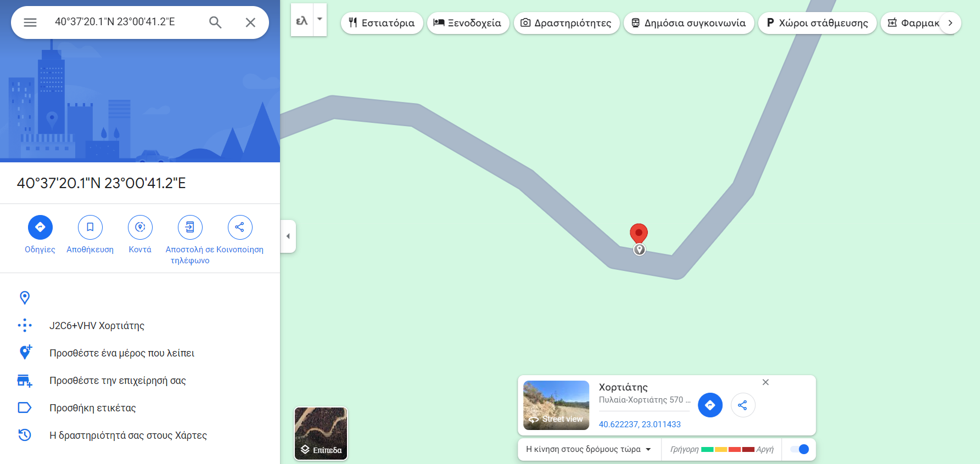Clear the search box with X
This screenshot has height=464, width=980.
250,22
